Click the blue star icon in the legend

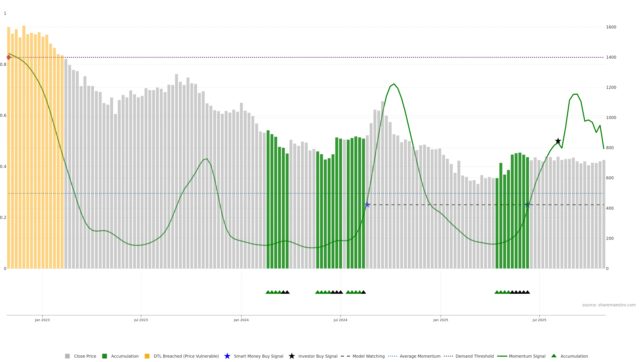pos(227,356)
